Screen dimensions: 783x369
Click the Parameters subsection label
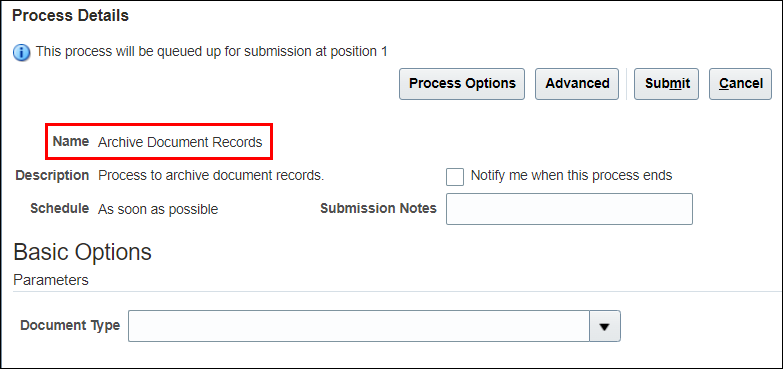51,280
